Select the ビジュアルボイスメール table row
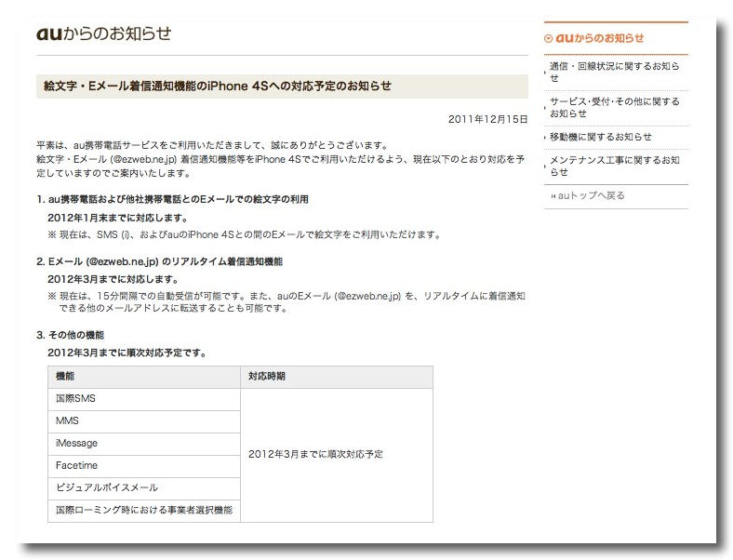This screenshot has width=733, height=560. click(144, 488)
